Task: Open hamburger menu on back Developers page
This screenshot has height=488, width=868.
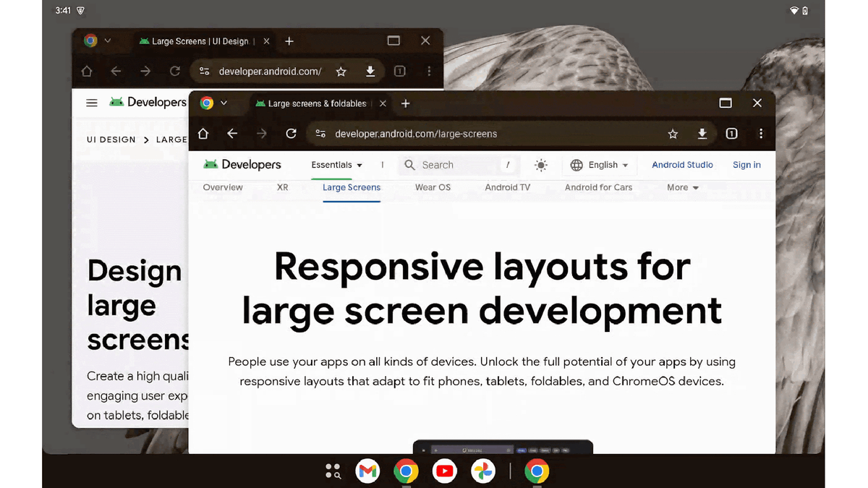Action: (x=92, y=103)
